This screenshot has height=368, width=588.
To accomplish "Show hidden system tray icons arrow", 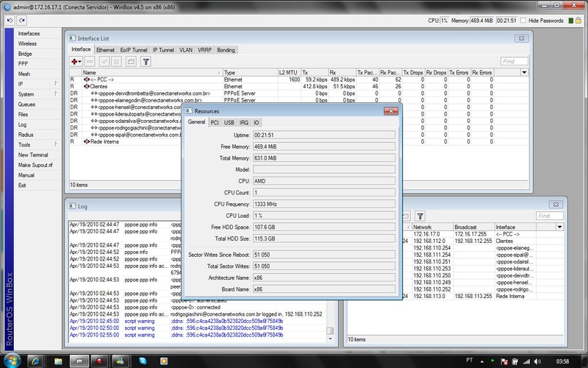I will tap(482, 361).
